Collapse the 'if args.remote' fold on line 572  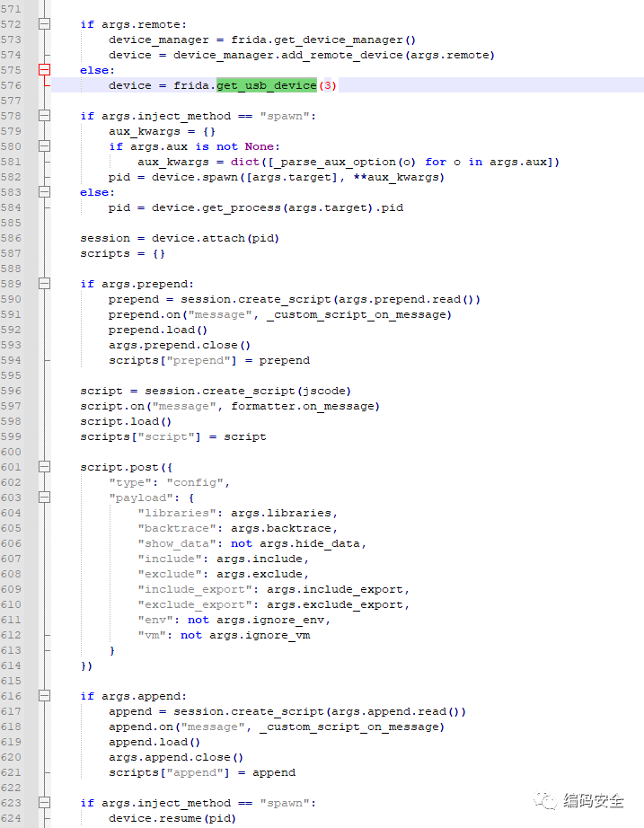[45, 24]
